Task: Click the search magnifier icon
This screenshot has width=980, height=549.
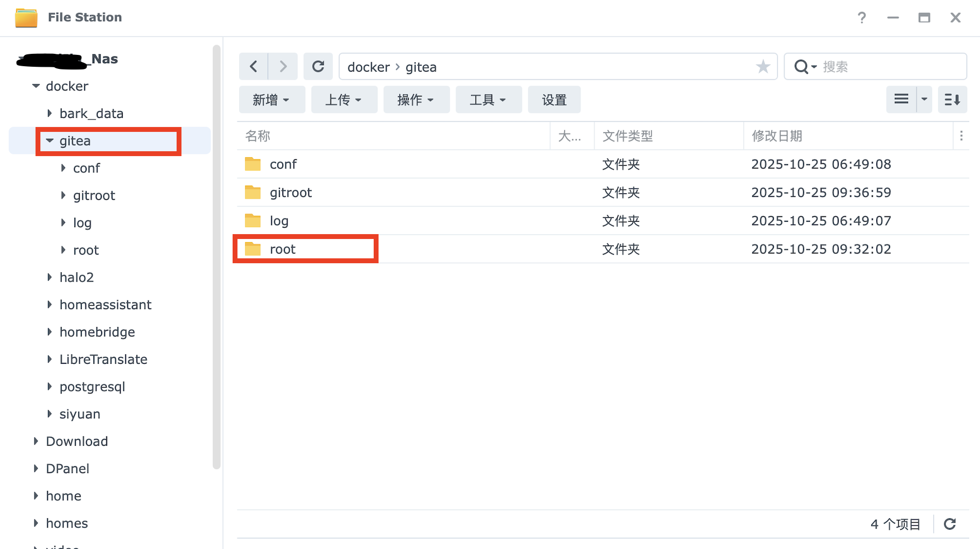Action: point(802,67)
